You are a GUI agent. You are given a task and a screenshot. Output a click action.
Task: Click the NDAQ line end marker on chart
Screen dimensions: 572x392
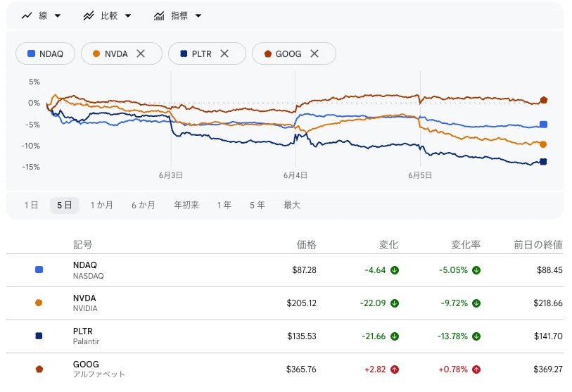544,125
